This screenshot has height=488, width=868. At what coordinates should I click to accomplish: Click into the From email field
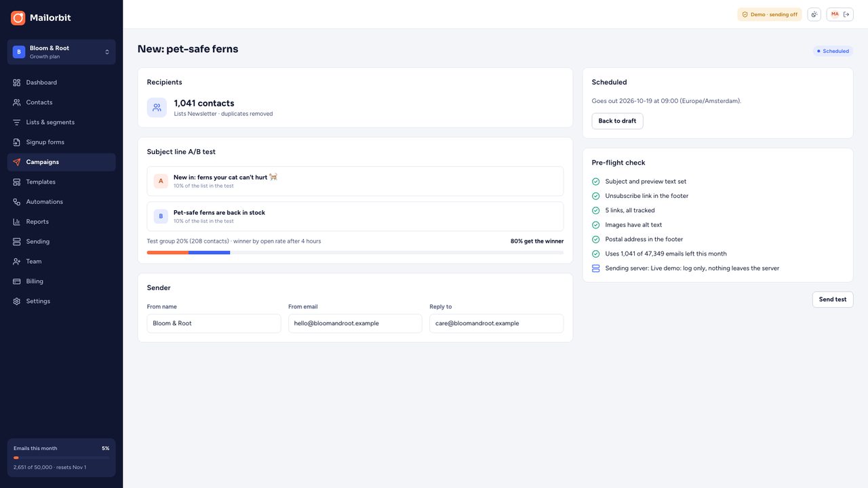click(355, 323)
